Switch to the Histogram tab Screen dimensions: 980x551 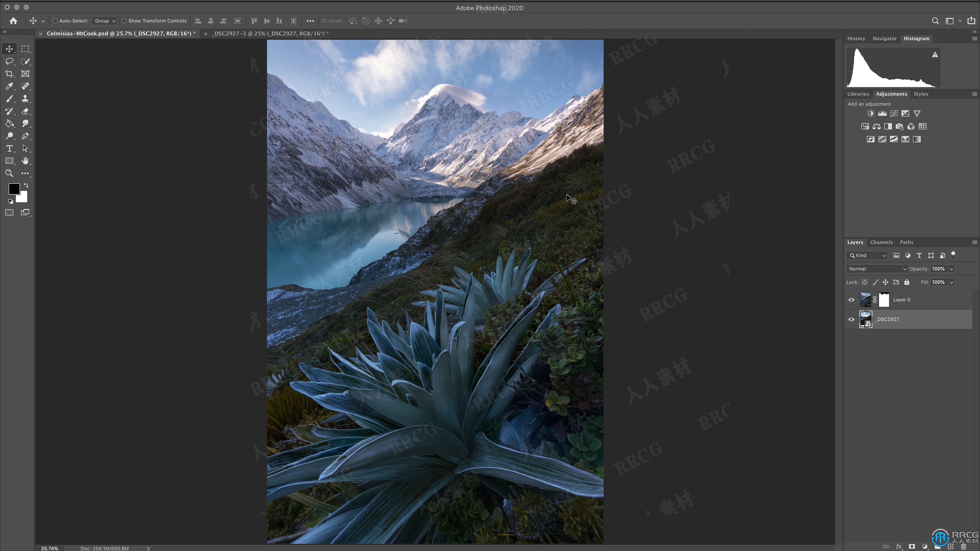tap(917, 38)
